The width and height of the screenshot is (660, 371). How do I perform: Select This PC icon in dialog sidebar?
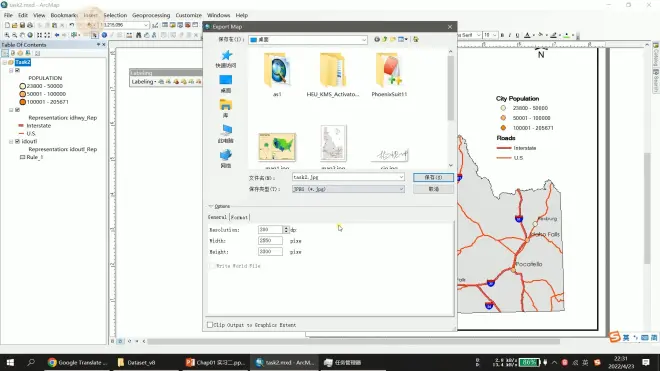[226, 134]
